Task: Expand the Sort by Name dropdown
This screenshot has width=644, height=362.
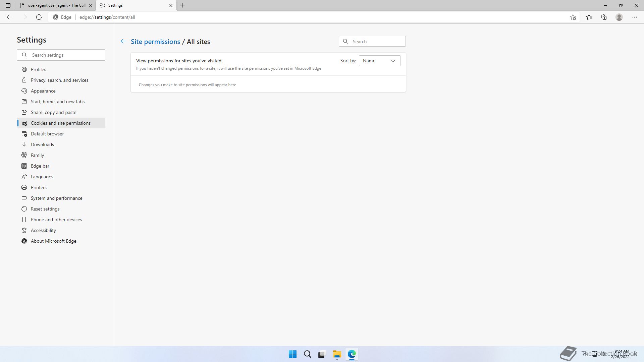Action: pos(379,61)
